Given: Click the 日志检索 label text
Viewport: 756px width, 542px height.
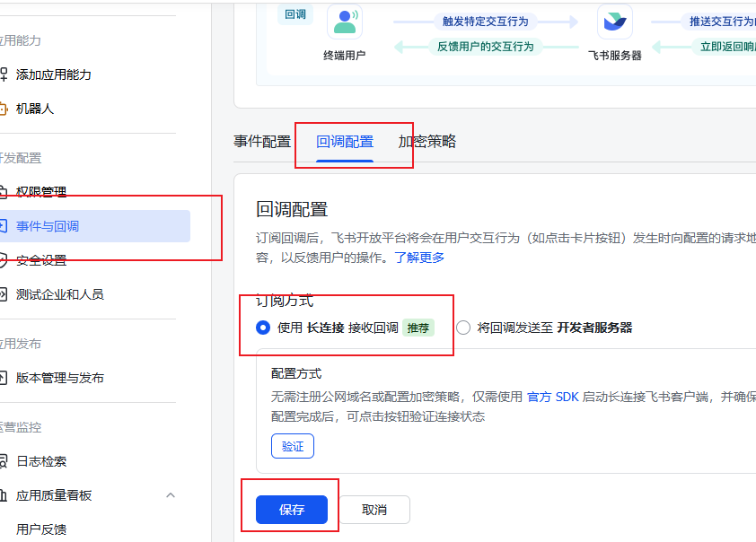Looking at the screenshot, I should click(41, 461).
